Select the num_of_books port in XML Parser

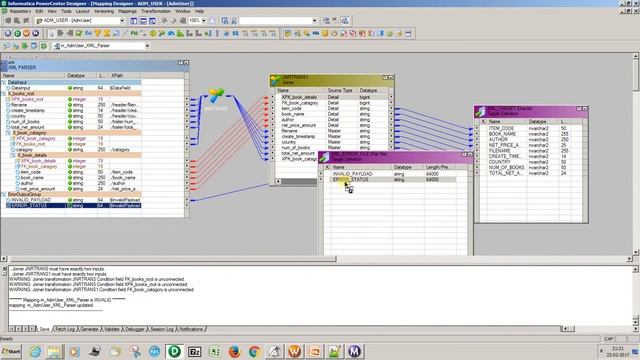click(x=72, y=122)
